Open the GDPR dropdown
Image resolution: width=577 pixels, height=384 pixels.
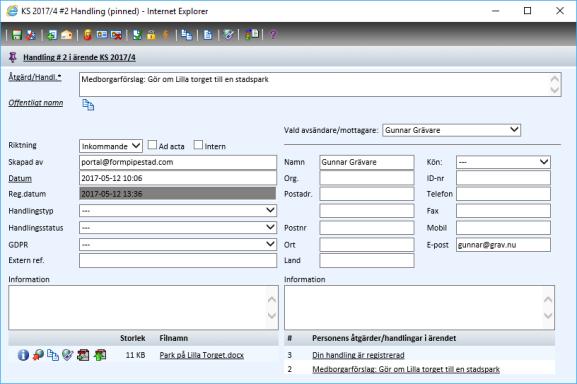[x=178, y=245]
